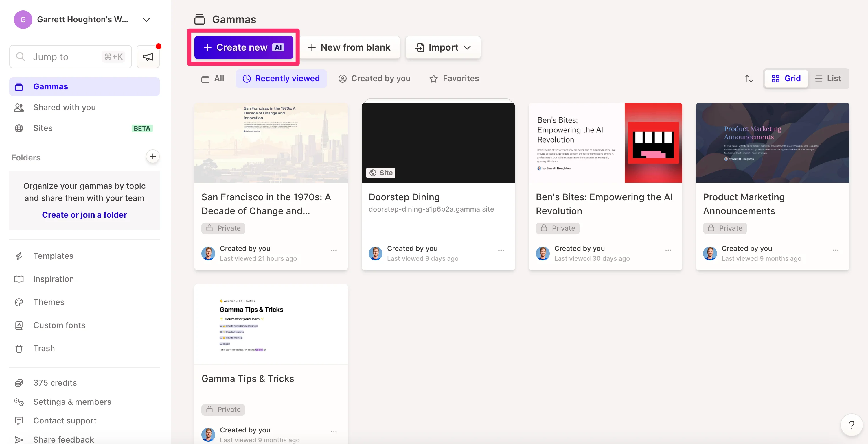Switch to Grid view
The height and width of the screenshot is (444, 868).
[786, 78]
